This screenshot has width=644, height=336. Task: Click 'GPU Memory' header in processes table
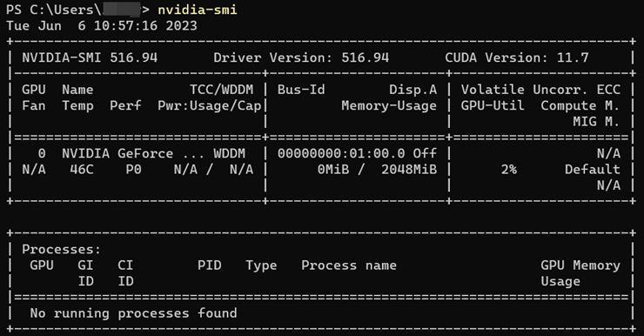(x=580, y=265)
